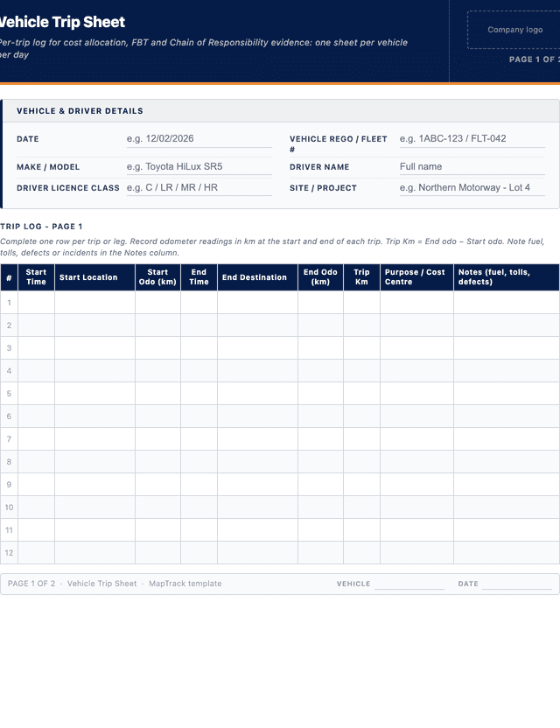Click the Driver Name field

click(x=472, y=166)
